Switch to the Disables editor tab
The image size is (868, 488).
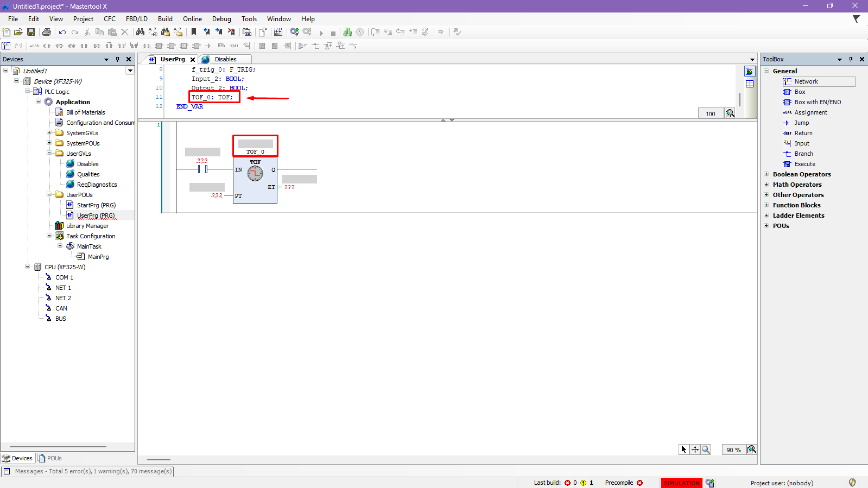pos(225,59)
